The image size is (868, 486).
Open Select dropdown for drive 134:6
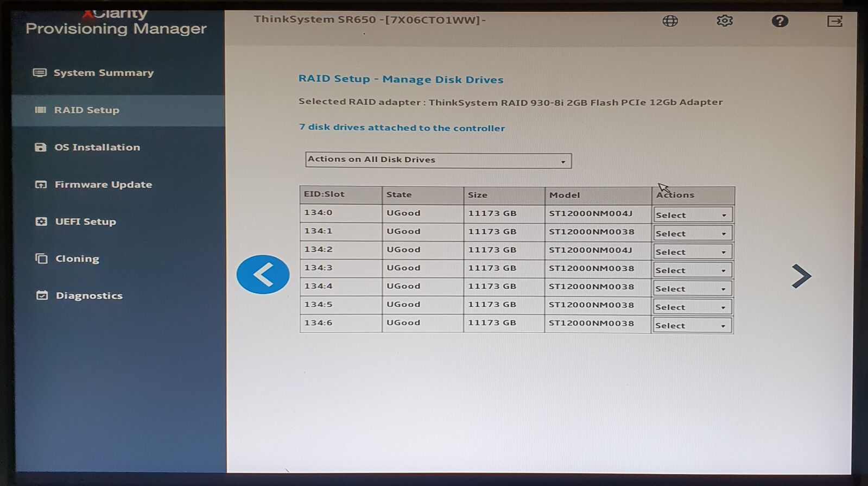pyautogui.click(x=693, y=326)
